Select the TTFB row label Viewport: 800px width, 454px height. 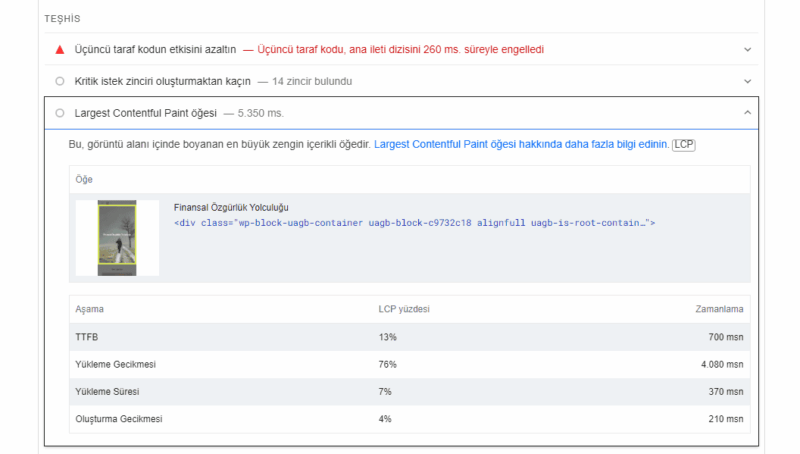87,337
